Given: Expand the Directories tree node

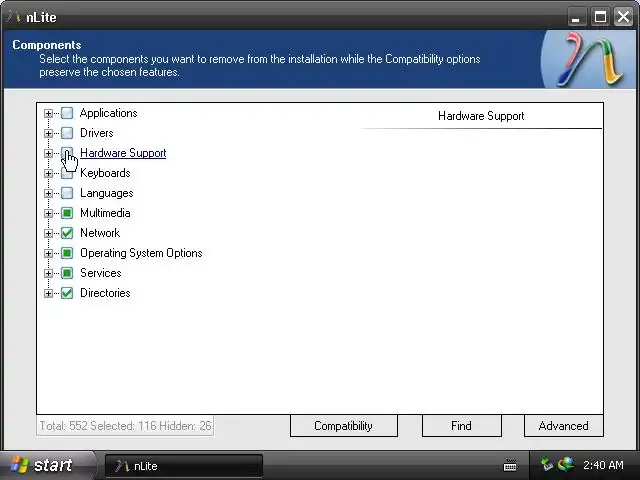Looking at the screenshot, I should [x=48, y=293].
